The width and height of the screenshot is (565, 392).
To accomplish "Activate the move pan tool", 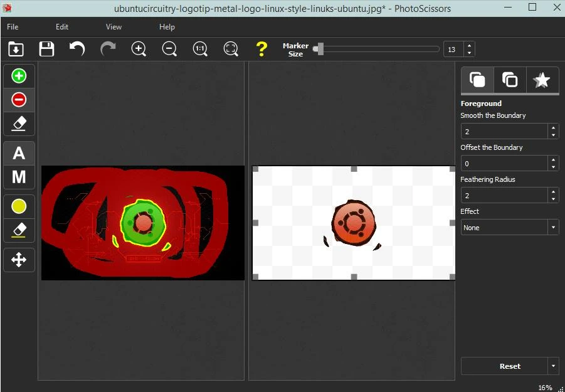I will point(19,260).
